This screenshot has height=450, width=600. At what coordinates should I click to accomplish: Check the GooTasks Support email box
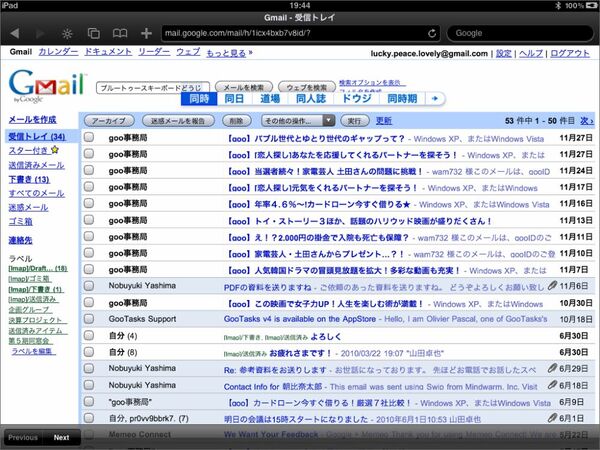pyautogui.click(x=89, y=318)
